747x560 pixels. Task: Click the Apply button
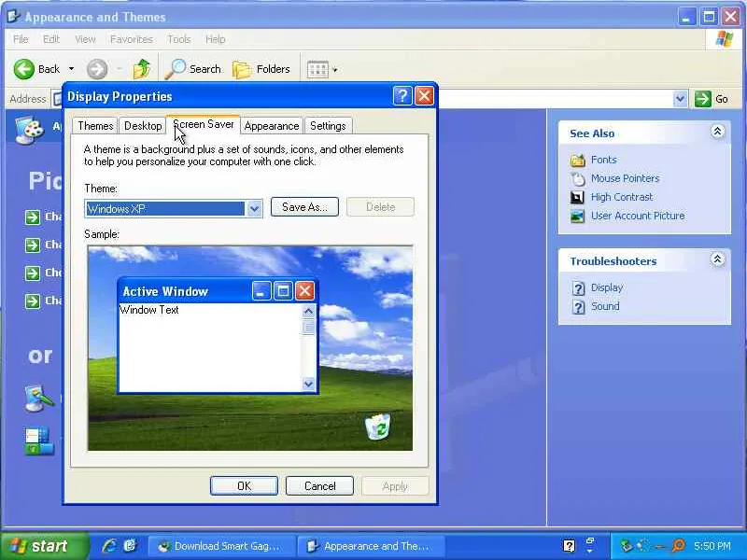[x=395, y=485]
